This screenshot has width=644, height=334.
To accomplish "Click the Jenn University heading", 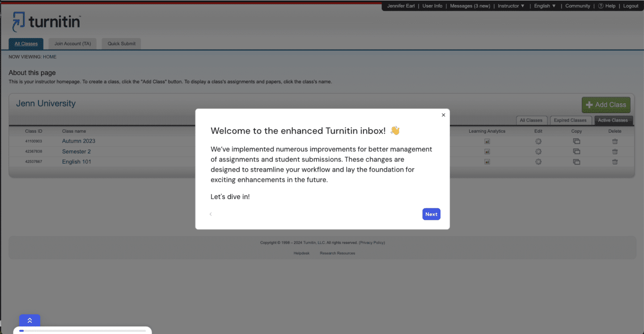I will [46, 103].
